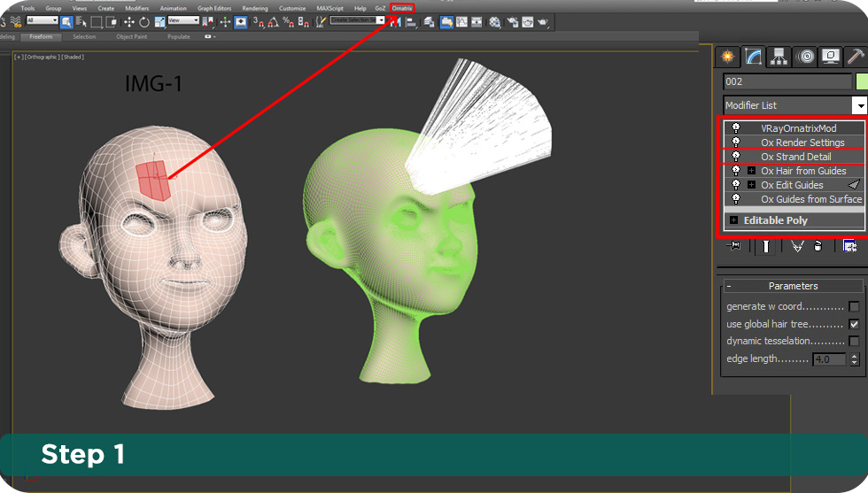
Task: Collapse the Parameters rollout
Action: pyautogui.click(x=729, y=287)
